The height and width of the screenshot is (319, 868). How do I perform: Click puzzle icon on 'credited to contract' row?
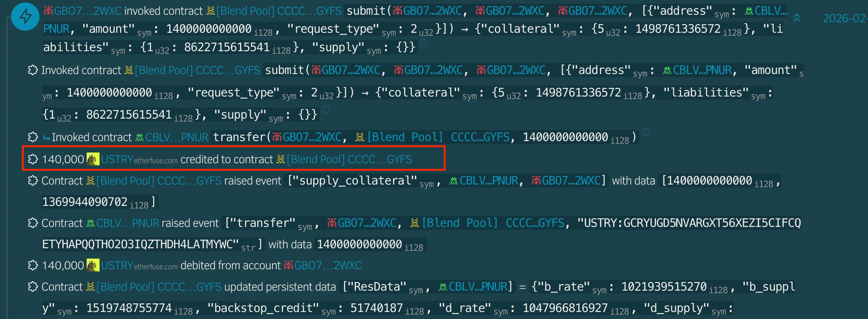[x=33, y=159]
